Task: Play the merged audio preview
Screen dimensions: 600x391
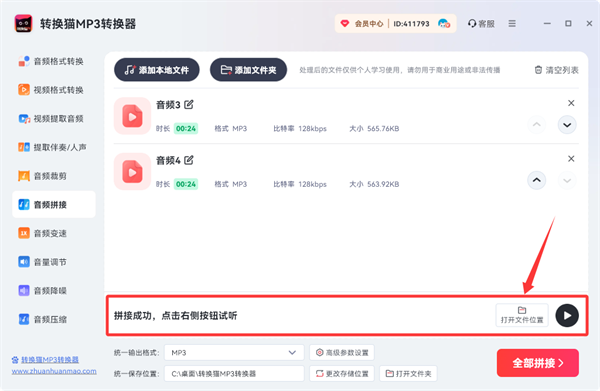Action: [567, 315]
